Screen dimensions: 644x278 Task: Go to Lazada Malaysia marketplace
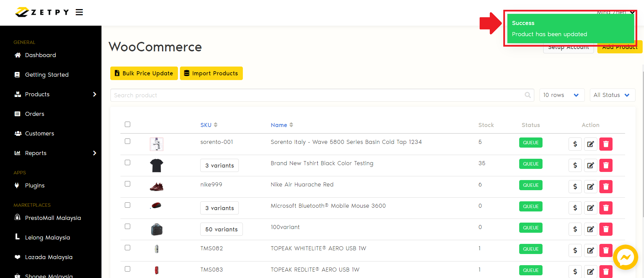tap(48, 257)
